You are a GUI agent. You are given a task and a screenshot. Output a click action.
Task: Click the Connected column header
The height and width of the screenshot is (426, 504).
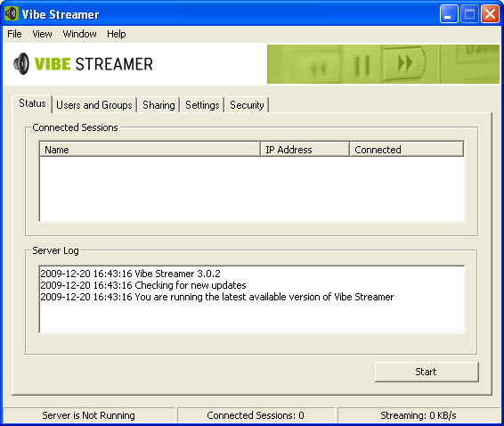[x=406, y=150]
